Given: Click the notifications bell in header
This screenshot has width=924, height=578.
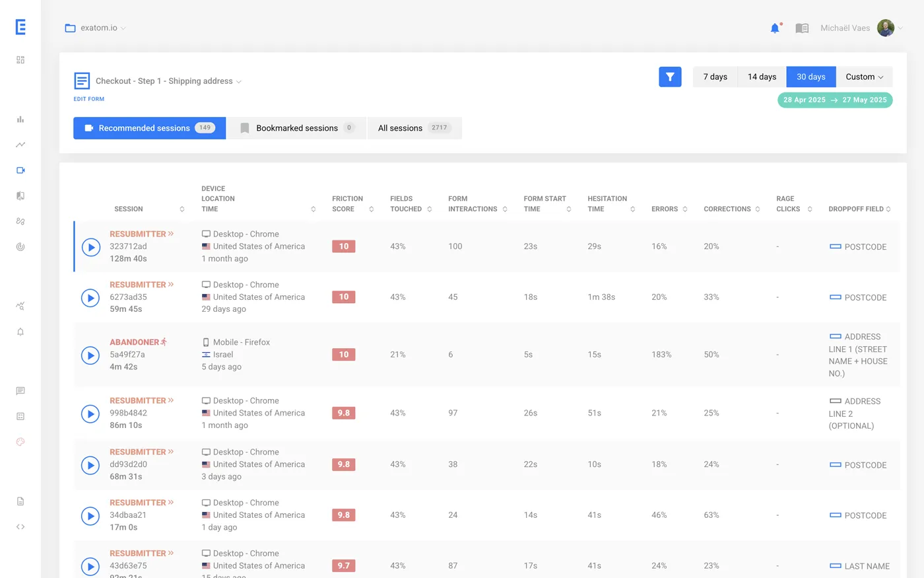Looking at the screenshot, I should coord(775,28).
